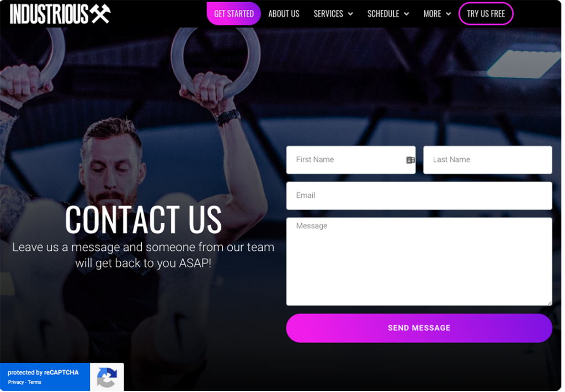Open the reCAPTCHA Terms link
Image resolution: width=565 pixels, height=392 pixels.
point(35,382)
